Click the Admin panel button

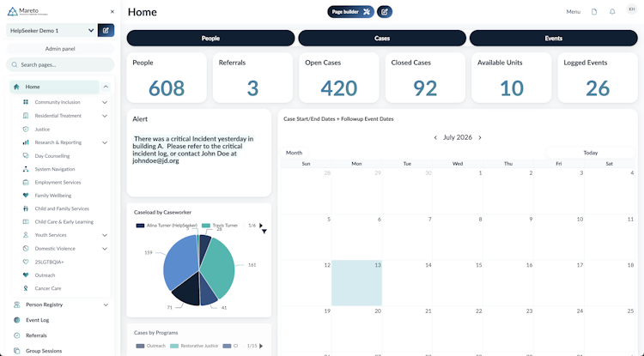click(x=60, y=49)
